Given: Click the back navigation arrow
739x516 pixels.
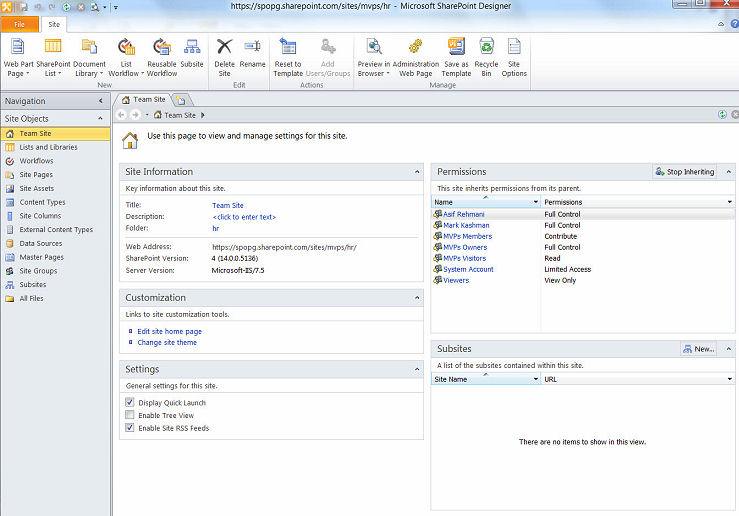Looking at the screenshot, I should [x=122, y=115].
